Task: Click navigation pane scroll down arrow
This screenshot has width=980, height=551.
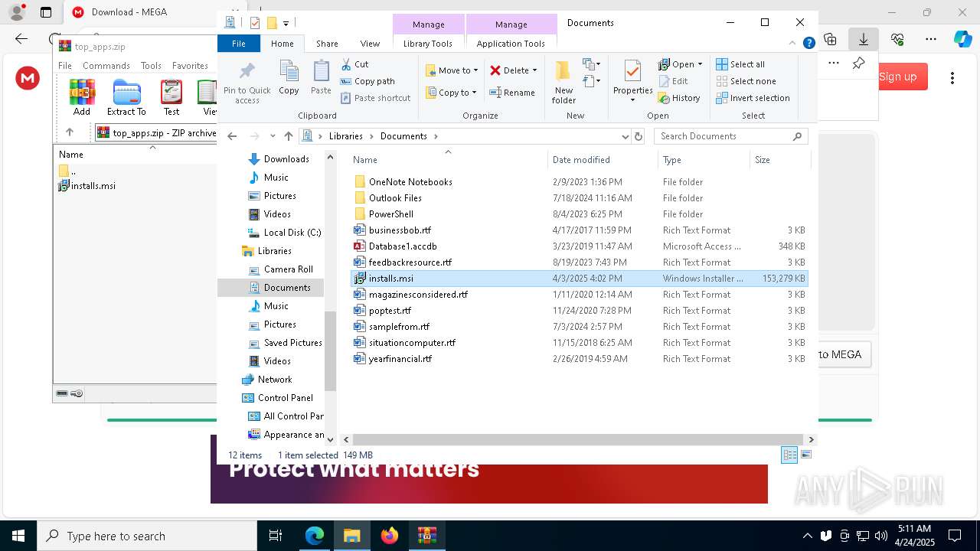Action: [x=331, y=439]
